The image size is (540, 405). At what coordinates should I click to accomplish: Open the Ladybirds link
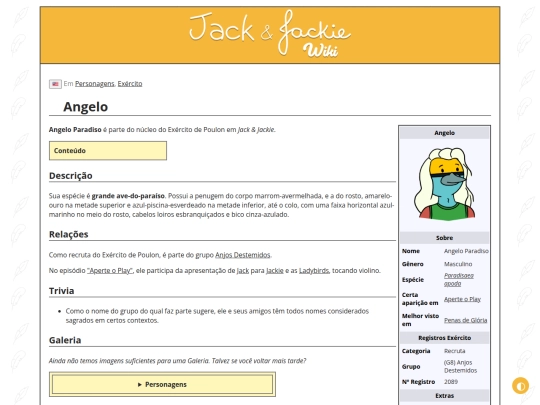(314, 271)
